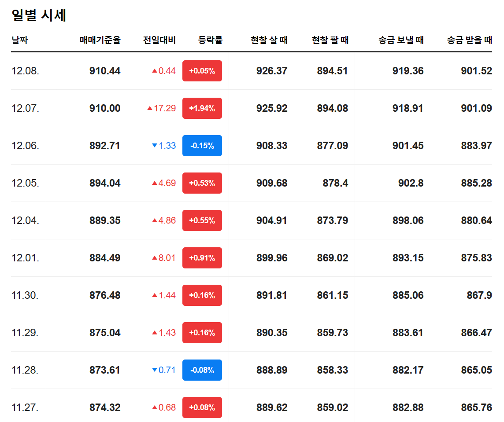
Task: Select the 11.30. date cell
Action: tap(25, 295)
